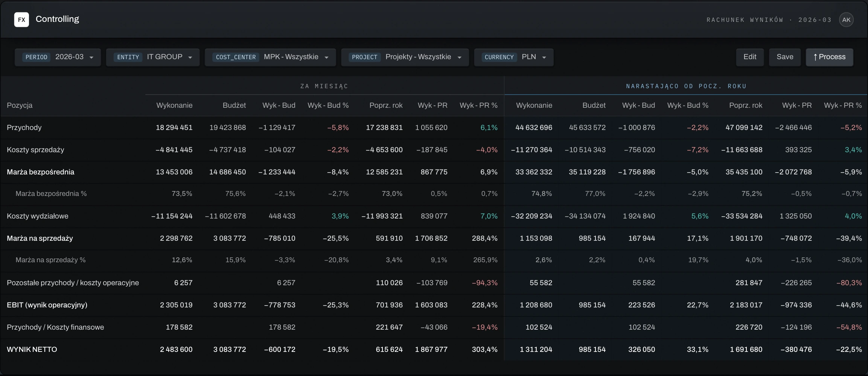Viewport: 868px width, 376px height.
Task: Select the Przychody row label
Action: click(24, 128)
